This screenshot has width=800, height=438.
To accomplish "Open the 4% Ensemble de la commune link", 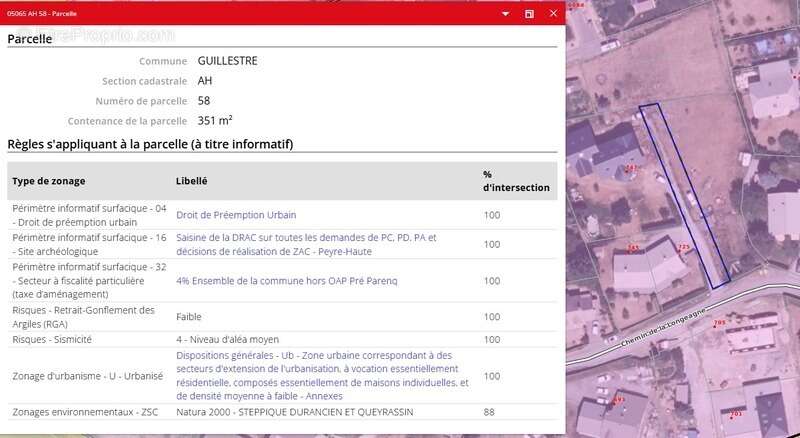I will tap(286, 281).
